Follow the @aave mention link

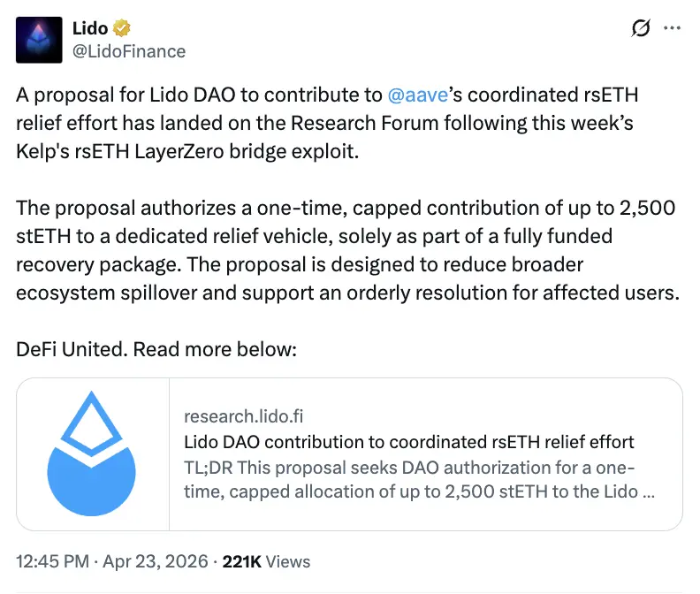click(x=417, y=95)
